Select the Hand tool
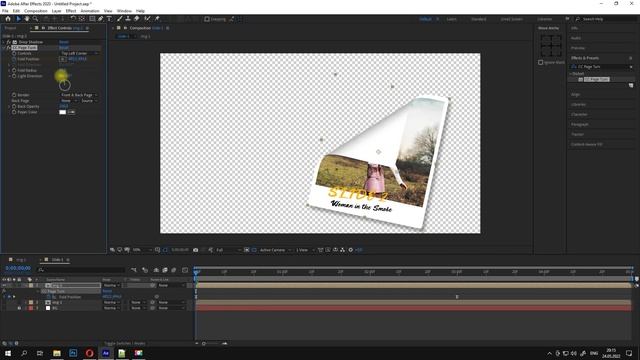Image resolution: width=640 pixels, height=360 pixels. tap(27, 19)
